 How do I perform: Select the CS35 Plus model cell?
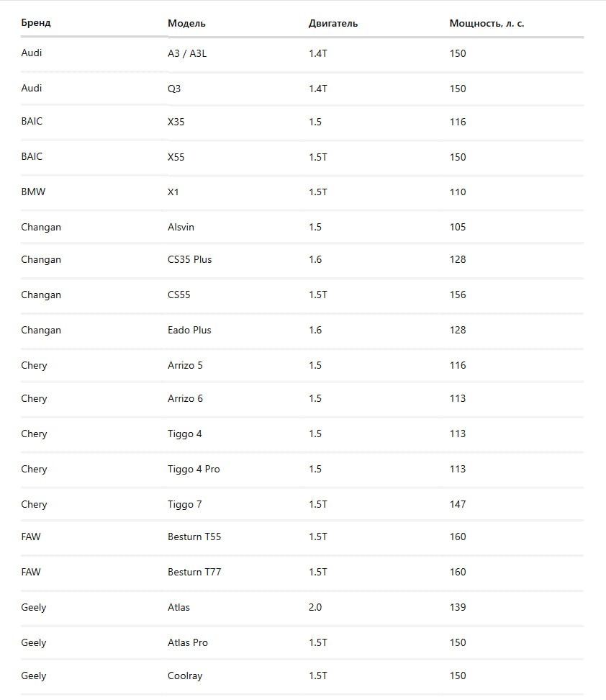[189, 259]
